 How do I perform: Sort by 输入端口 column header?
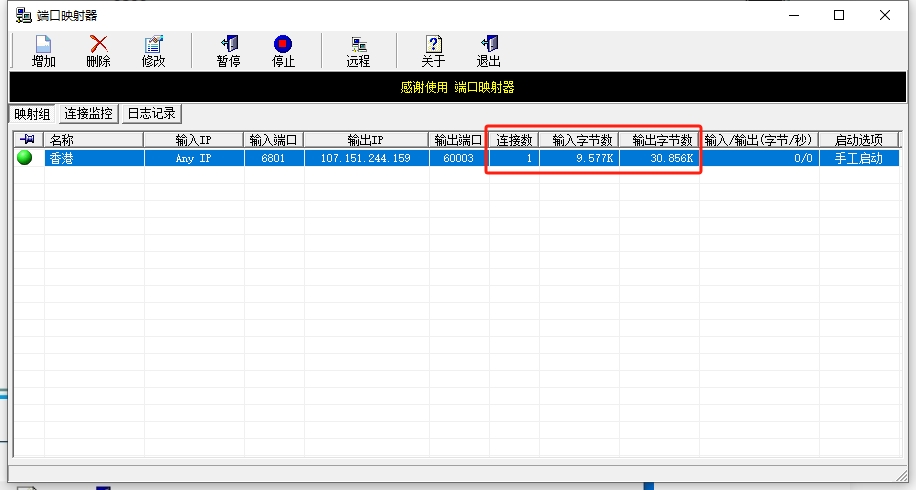pos(273,140)
